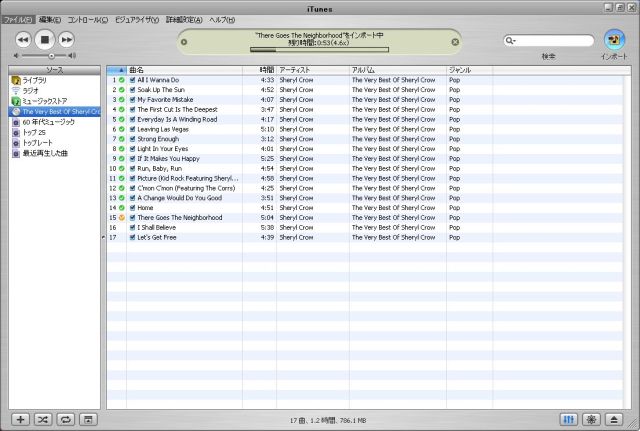Sort by the 曲名 column header
This screenshot has width=640, height=431.
click(x=184, y=70)
